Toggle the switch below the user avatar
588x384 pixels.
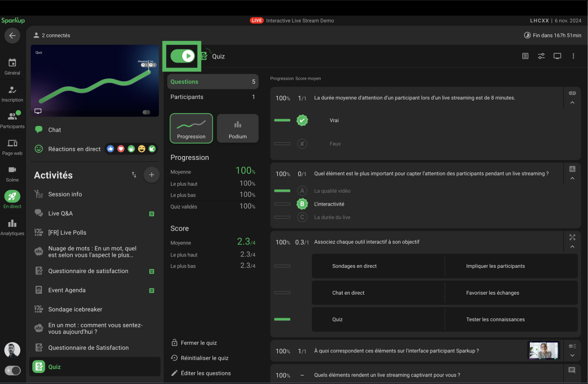(12, 370)
